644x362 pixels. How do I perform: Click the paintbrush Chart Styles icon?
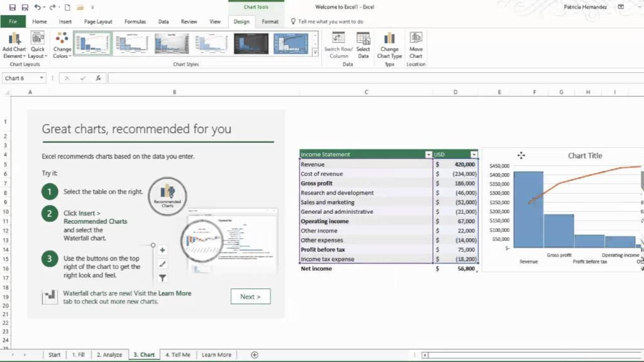163,264
